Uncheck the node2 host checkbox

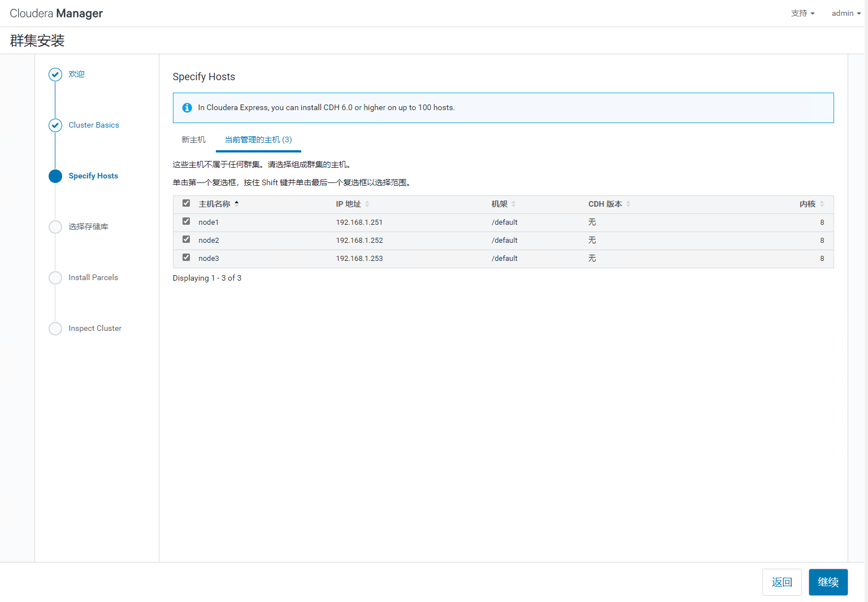(x=186, y=239)
